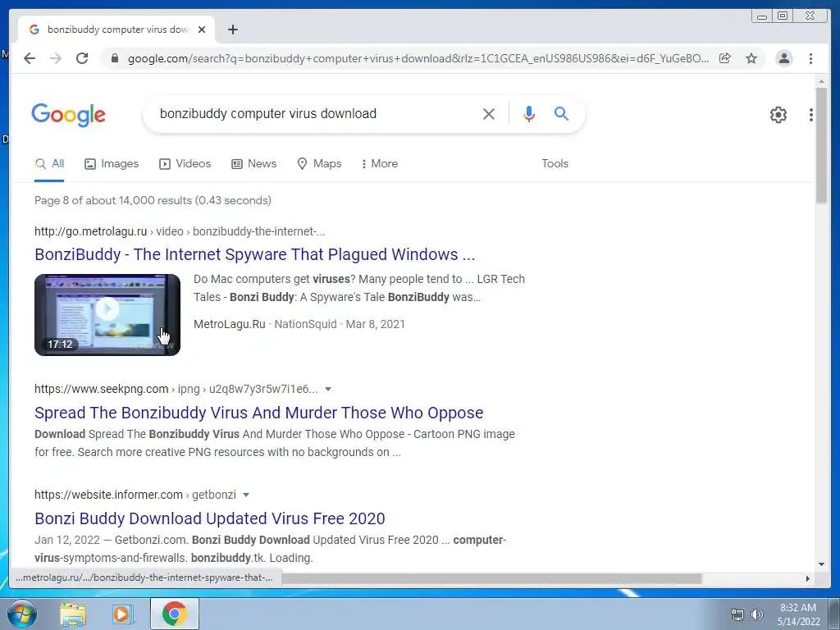Expand the seekpng.com result dropdown arrow
Screen dimensions: 840x630
point(328,389)
